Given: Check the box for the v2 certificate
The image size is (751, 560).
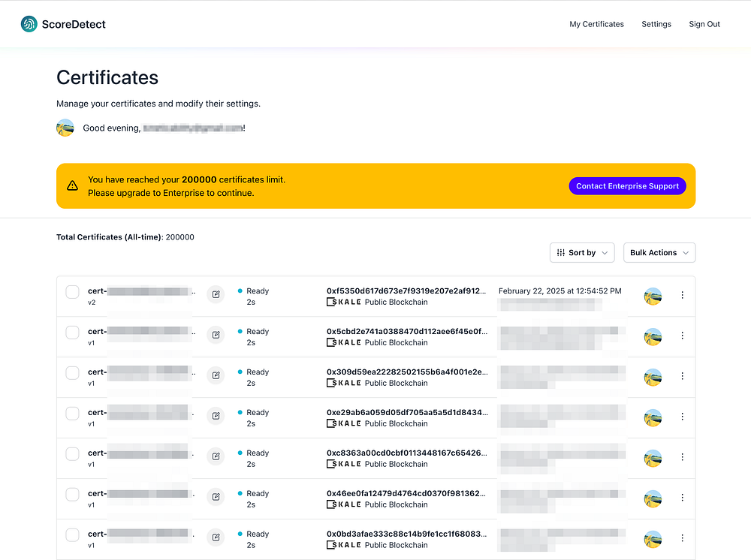Looking at the screenshot, I should tap(72, 292).
